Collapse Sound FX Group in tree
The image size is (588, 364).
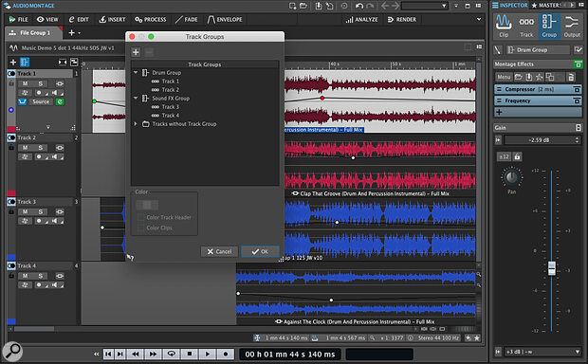tap(136, 99)
